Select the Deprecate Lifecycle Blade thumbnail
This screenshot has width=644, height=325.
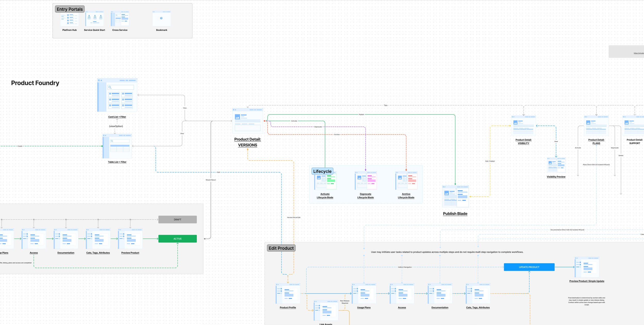pos(366,181)
